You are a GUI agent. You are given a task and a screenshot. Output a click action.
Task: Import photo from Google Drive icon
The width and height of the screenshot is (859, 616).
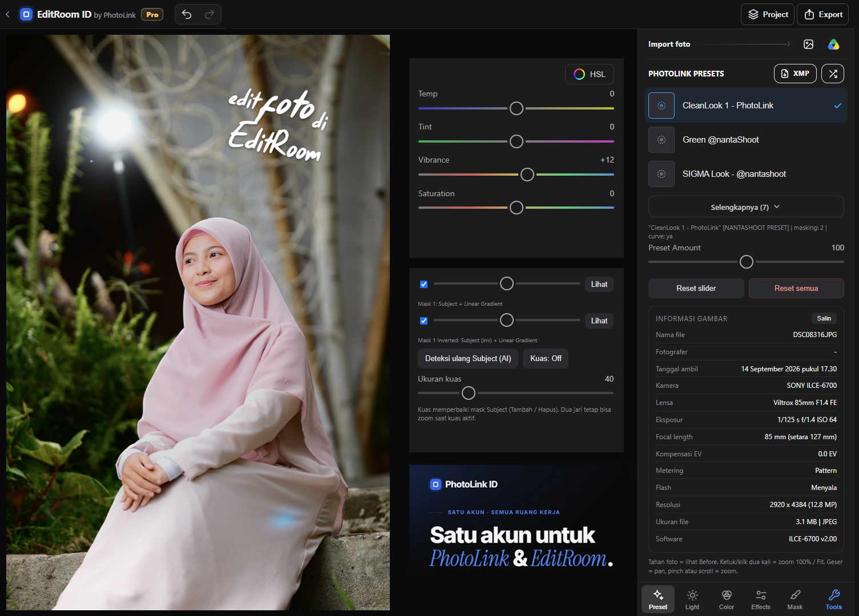833,44
